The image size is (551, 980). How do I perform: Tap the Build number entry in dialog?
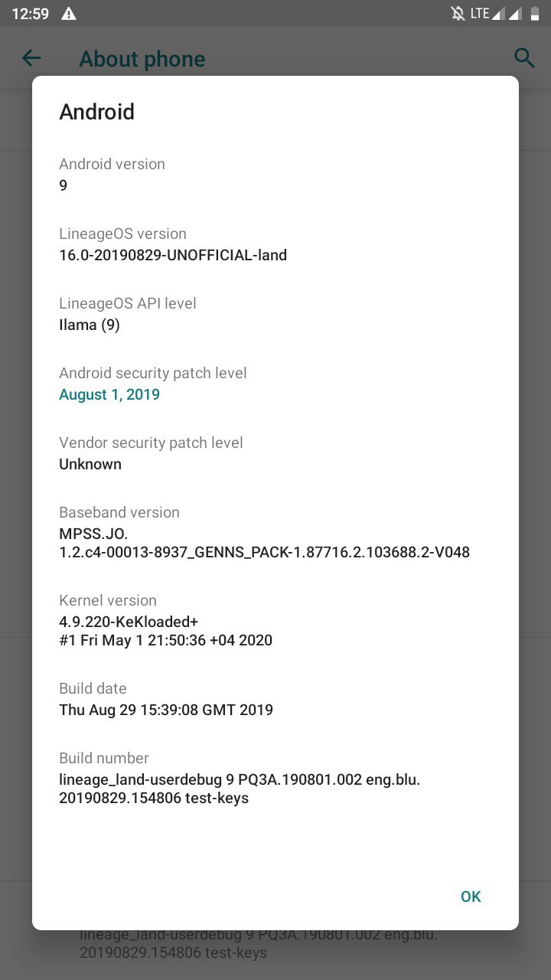tap(275, 778)
